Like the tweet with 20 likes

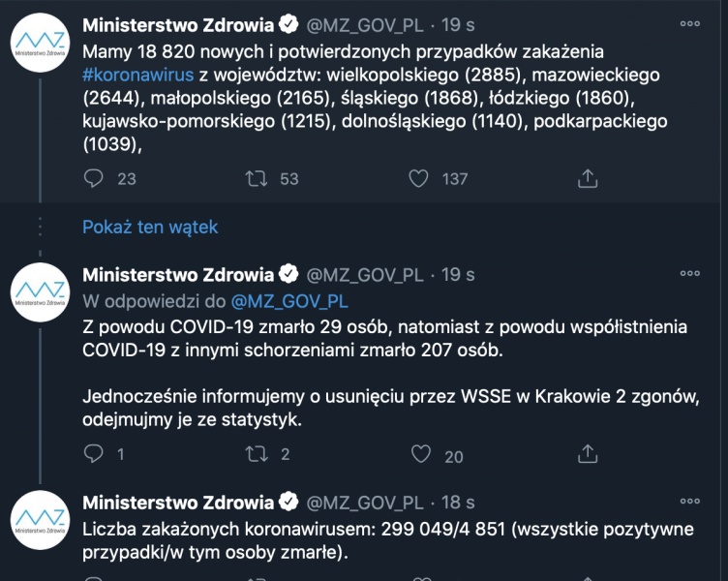point(420,454)
